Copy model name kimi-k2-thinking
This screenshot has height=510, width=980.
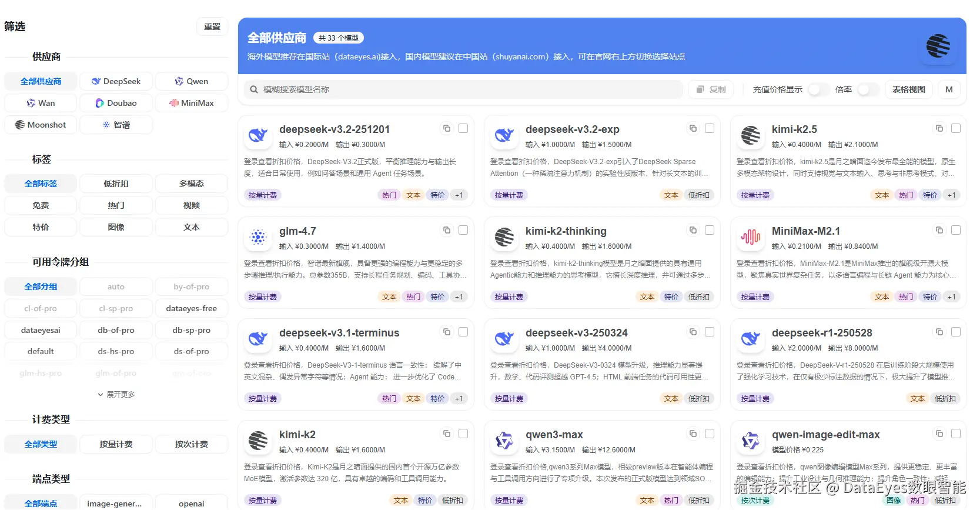coord(693,230)
